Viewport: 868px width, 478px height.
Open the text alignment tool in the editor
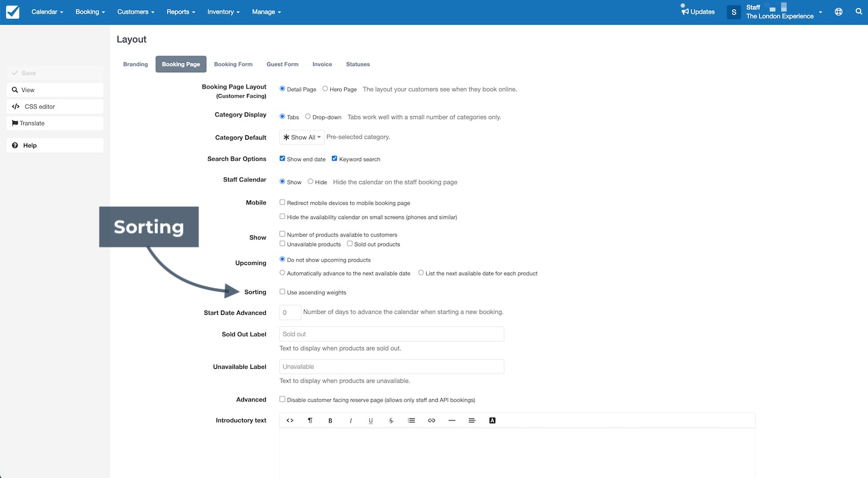472,420
